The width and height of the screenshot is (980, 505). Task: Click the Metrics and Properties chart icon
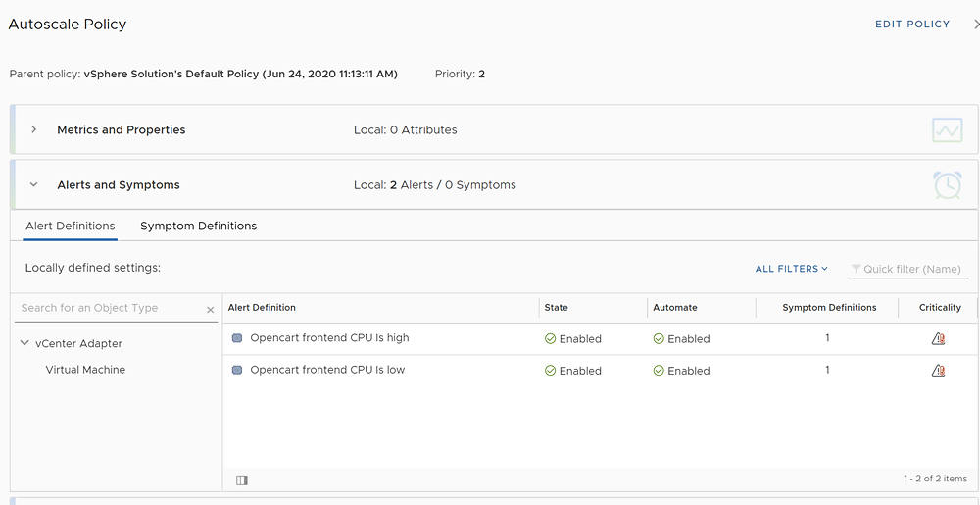947,130
